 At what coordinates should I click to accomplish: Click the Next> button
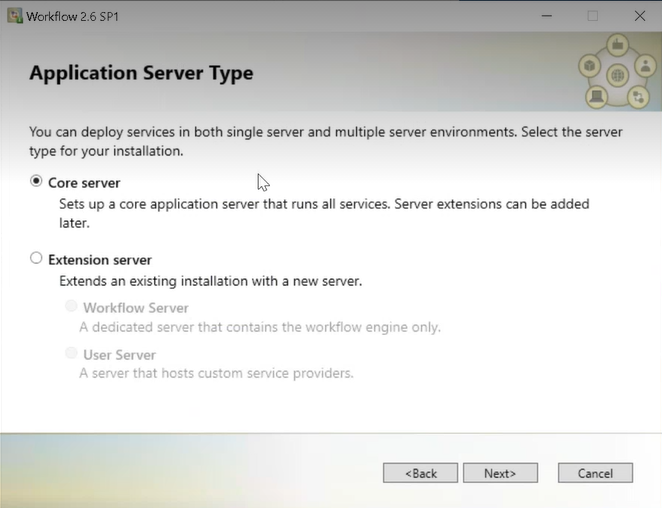tap(500, 473)
